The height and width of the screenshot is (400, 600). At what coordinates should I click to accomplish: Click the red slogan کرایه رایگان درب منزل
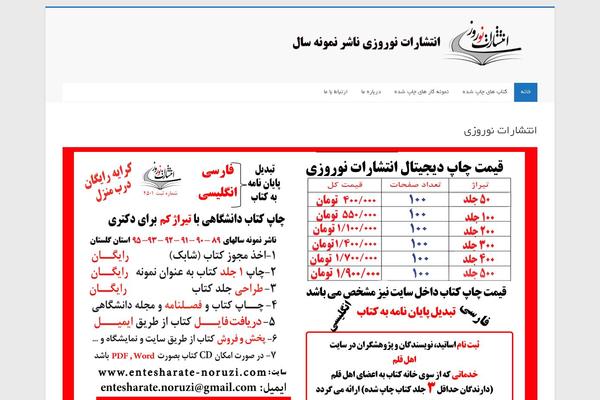point(109,183)
